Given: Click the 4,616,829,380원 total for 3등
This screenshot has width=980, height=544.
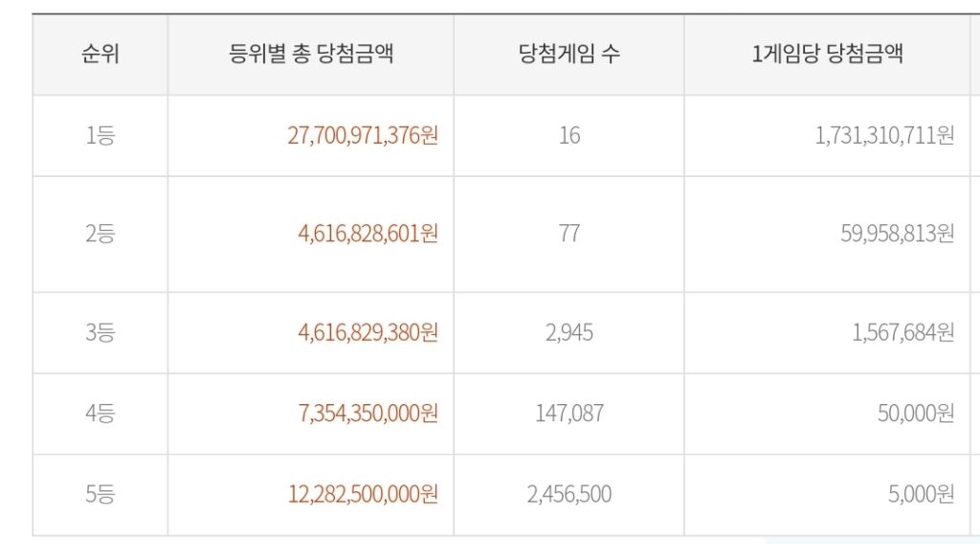Looking at the screenshot, I should tap(368, 333).
